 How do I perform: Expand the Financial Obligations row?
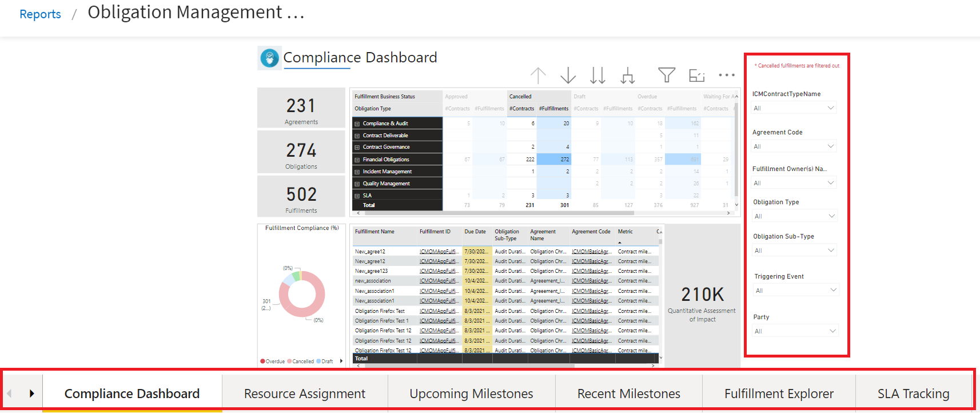[357, 160]
